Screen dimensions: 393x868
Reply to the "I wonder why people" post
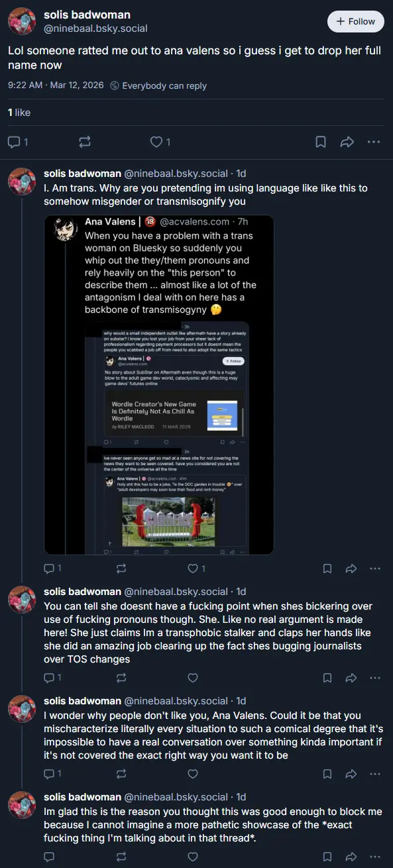[53, 774]
